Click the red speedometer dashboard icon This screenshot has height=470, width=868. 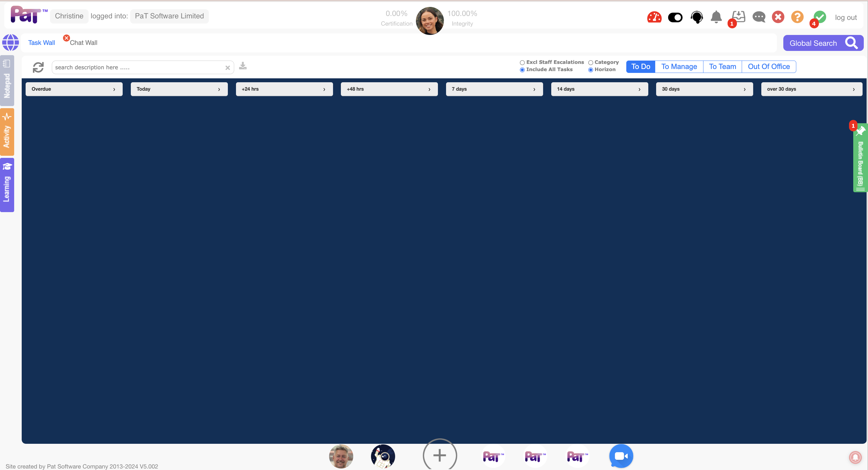[654, 17]
